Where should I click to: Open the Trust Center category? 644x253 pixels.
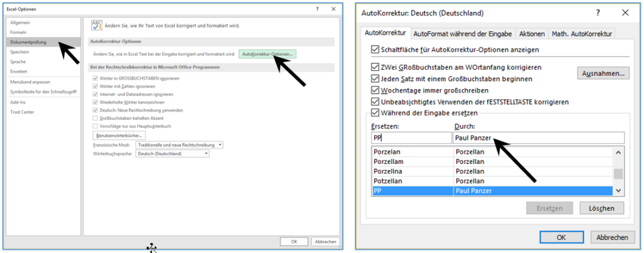(22, 112)
